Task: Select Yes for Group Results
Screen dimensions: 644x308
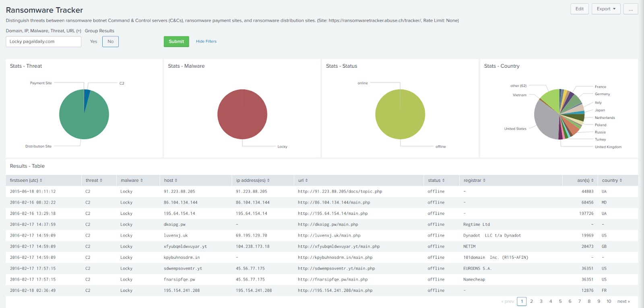Action: pos(93,42)
